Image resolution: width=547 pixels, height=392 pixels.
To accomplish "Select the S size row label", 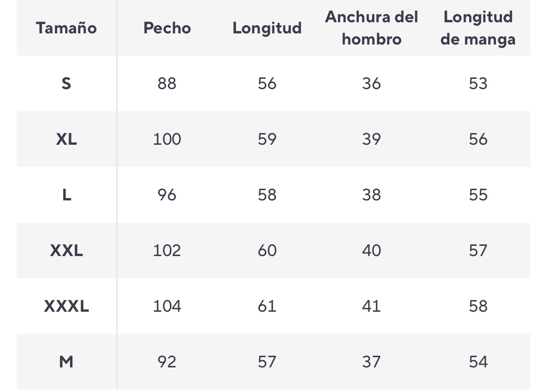I will (66, 84).
